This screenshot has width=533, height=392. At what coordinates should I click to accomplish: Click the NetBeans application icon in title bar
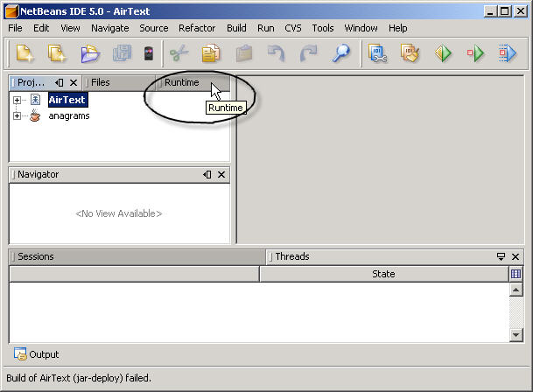coord(11,11)
